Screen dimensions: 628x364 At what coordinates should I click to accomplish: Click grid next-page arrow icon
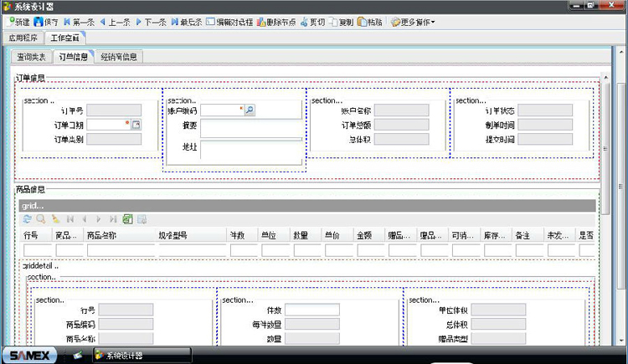pos(99,219)
